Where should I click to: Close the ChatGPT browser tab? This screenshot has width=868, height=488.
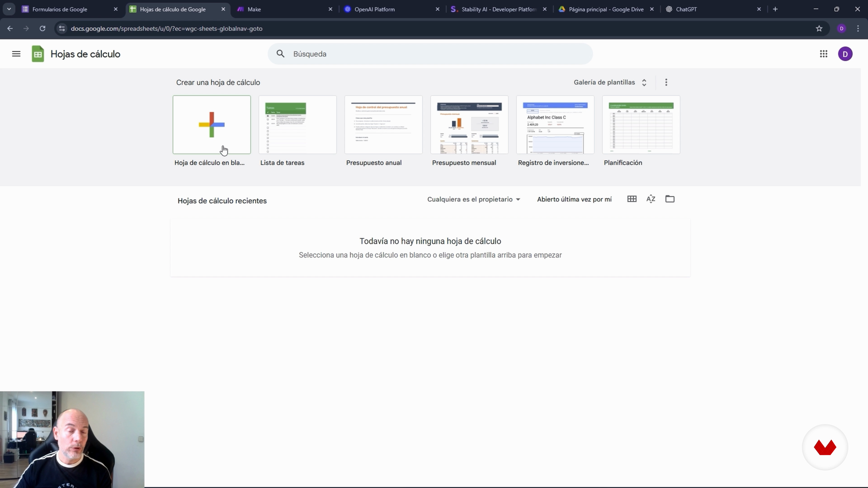[x=759, y=9]
